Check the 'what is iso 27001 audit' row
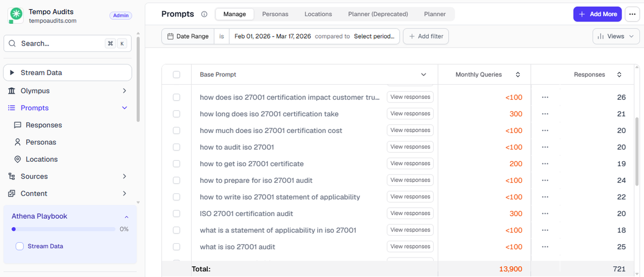This screenshot has width=644, height=277. click(x=177, y=247)
